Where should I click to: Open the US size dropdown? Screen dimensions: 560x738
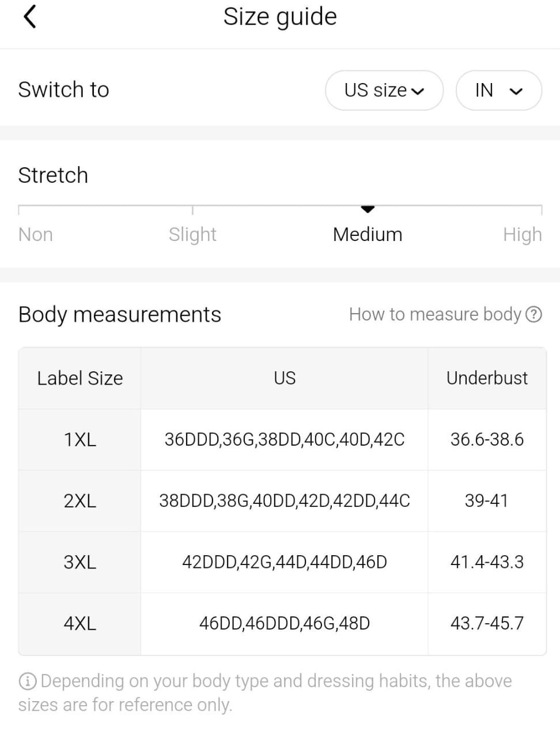(x=384, y=90)
